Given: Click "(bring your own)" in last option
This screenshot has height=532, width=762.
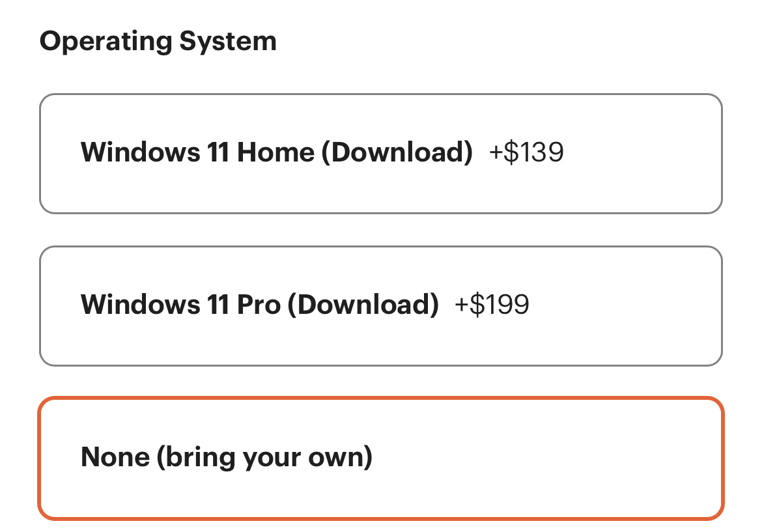Looking at the screenshot, I should tap(264, 457).
